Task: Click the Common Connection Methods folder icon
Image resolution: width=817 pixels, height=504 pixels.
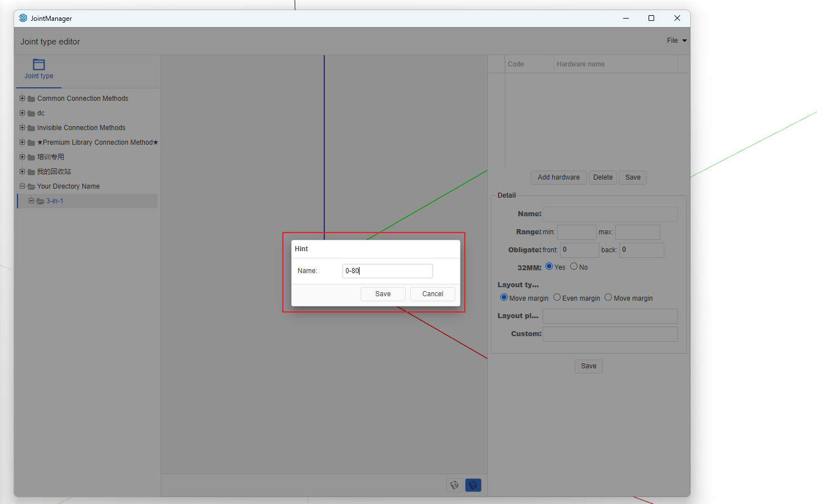Action: click(32, 99)
